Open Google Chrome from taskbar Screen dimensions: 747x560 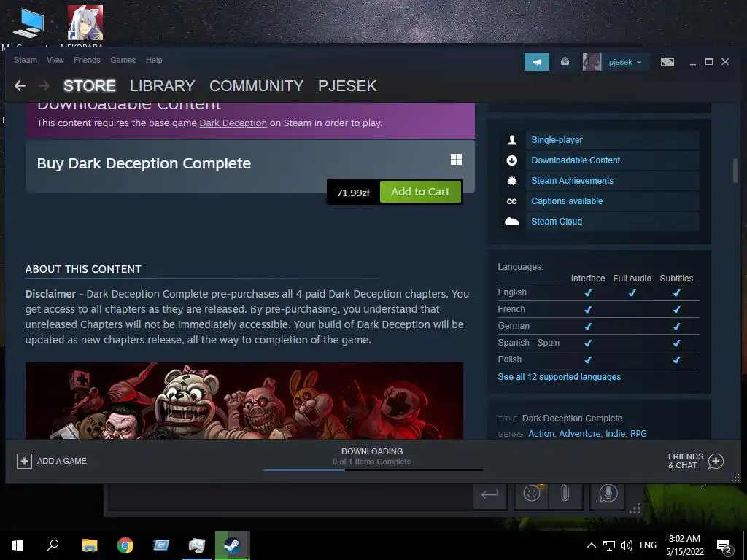(x=125, y=545)
